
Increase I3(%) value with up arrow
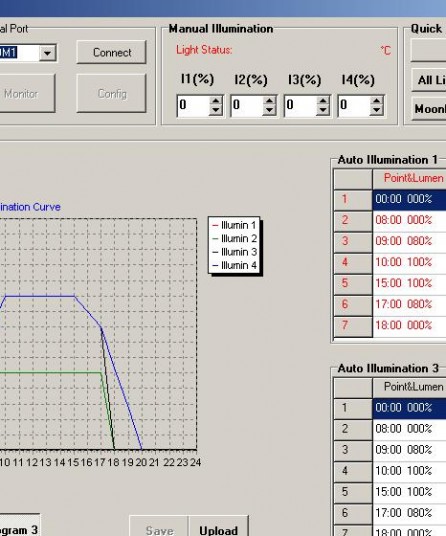[x=323, y=101]
